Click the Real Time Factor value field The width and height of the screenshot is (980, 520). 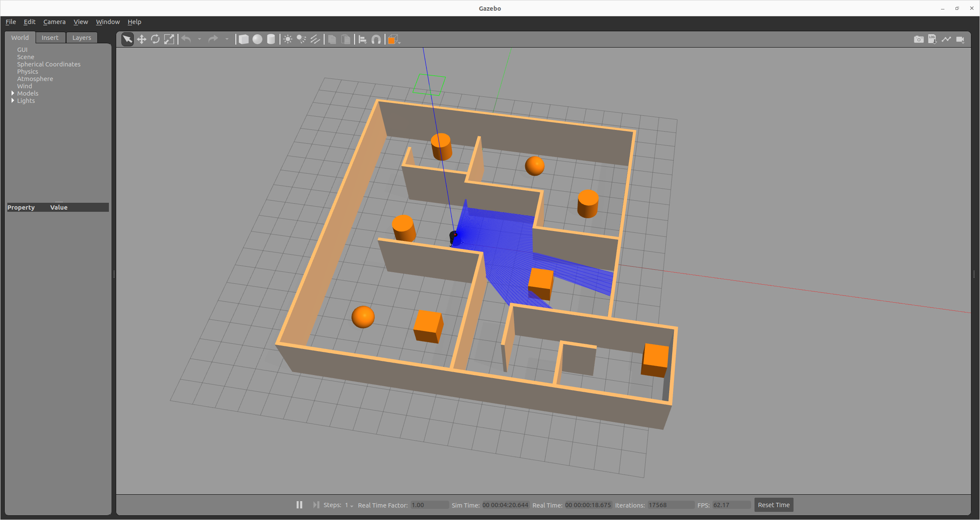(429, 505)
